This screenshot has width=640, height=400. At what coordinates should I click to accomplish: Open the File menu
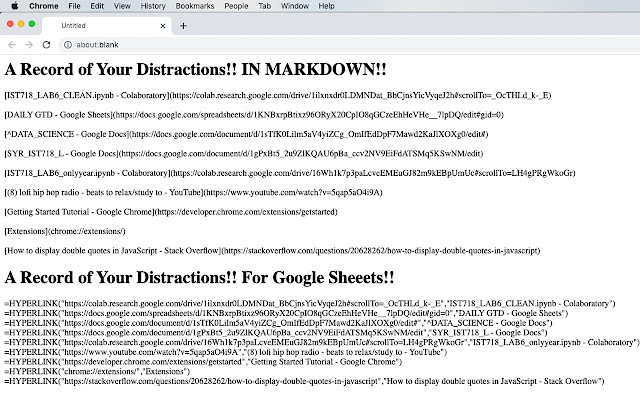click(x=74, y=6)
